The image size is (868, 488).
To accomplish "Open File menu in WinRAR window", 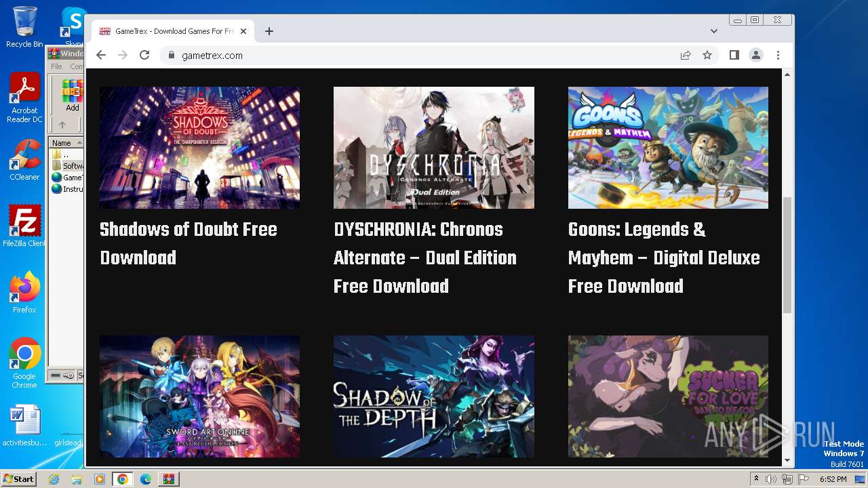I will (x=56, y=66).
